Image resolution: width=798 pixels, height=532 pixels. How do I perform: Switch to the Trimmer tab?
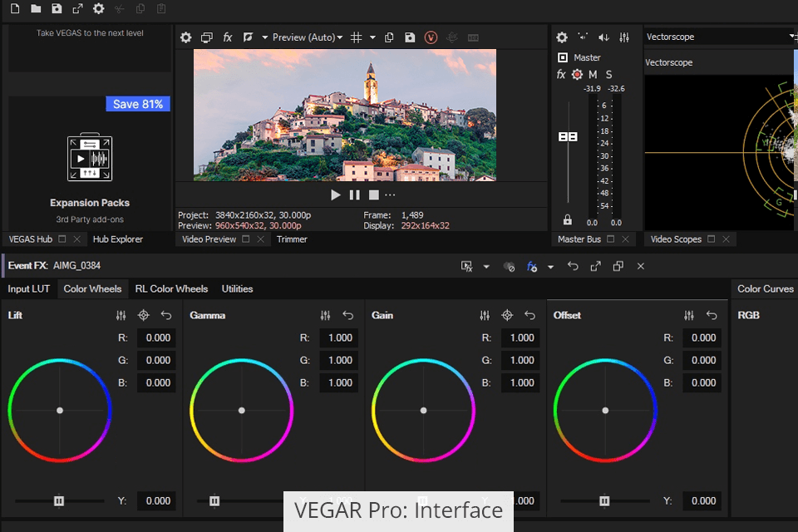[x=292, y=239]
